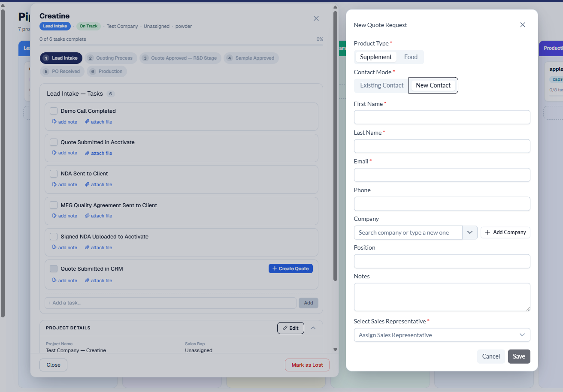Select Supplement product type

click(376, 57)
